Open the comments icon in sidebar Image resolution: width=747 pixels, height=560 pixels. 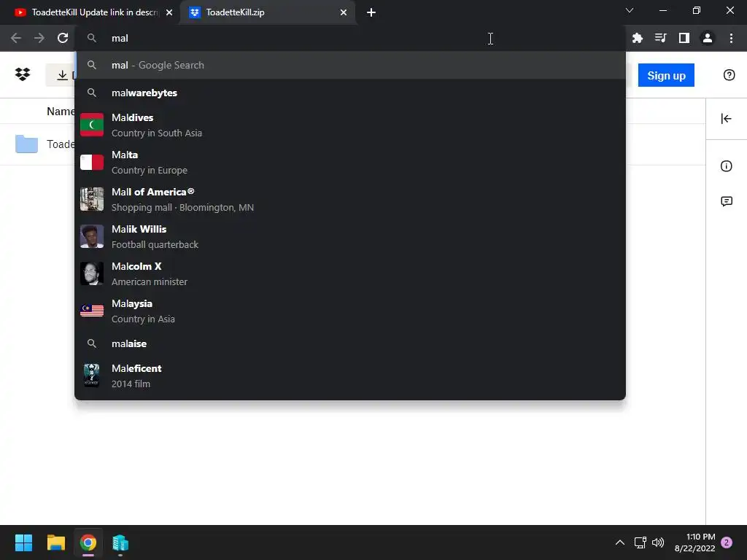(x=726, y=201)
